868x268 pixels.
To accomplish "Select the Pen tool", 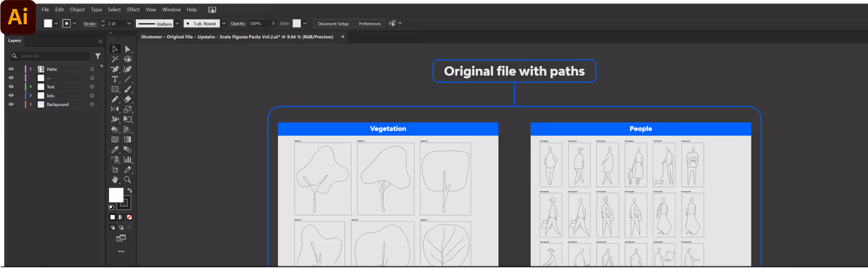I will coord(115,69).
